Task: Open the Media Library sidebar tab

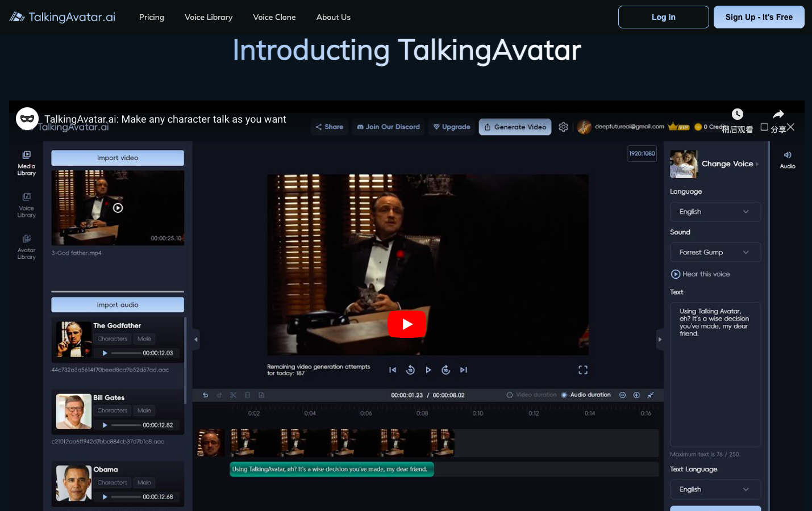Action: 26,163
